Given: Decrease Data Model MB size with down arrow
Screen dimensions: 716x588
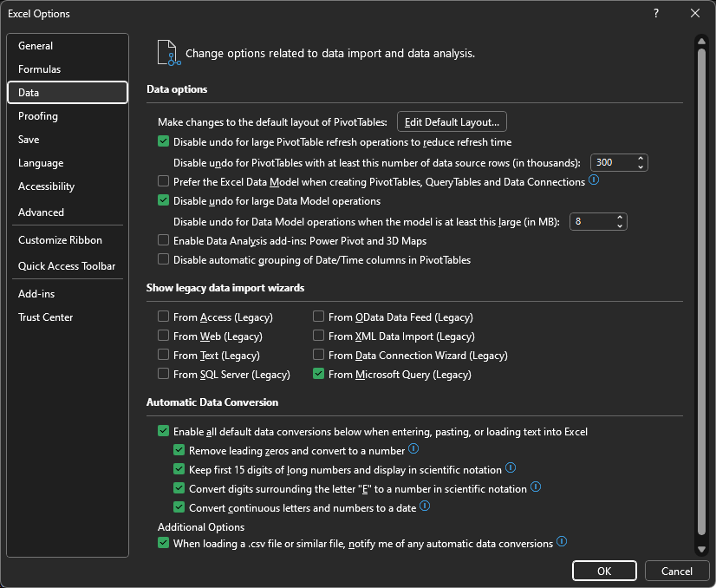Looking at the screenshot, I should 620,225.
